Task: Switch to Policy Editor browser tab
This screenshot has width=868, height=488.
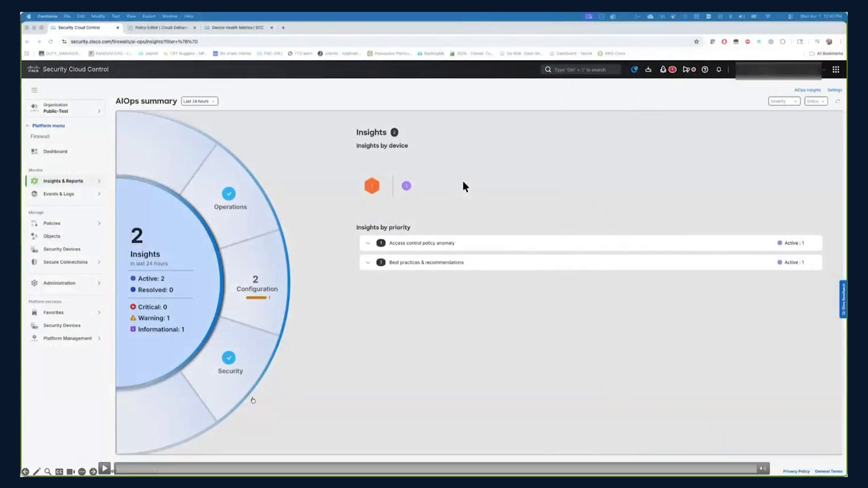Action: pos(162,28)
